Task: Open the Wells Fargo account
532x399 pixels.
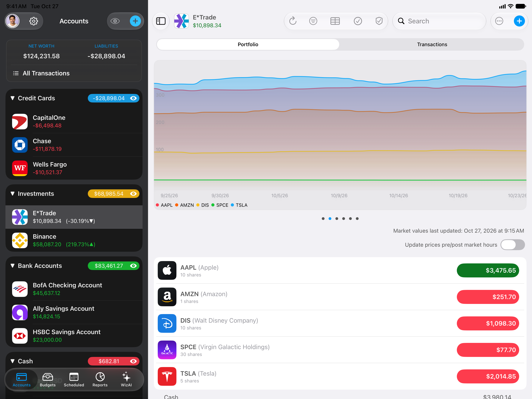Action: pos(74,168)
